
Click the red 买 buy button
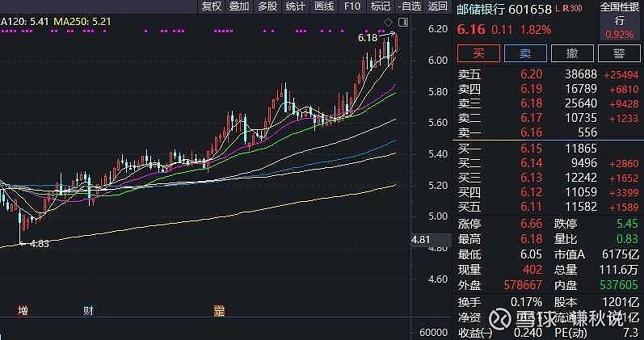(478, 53)
